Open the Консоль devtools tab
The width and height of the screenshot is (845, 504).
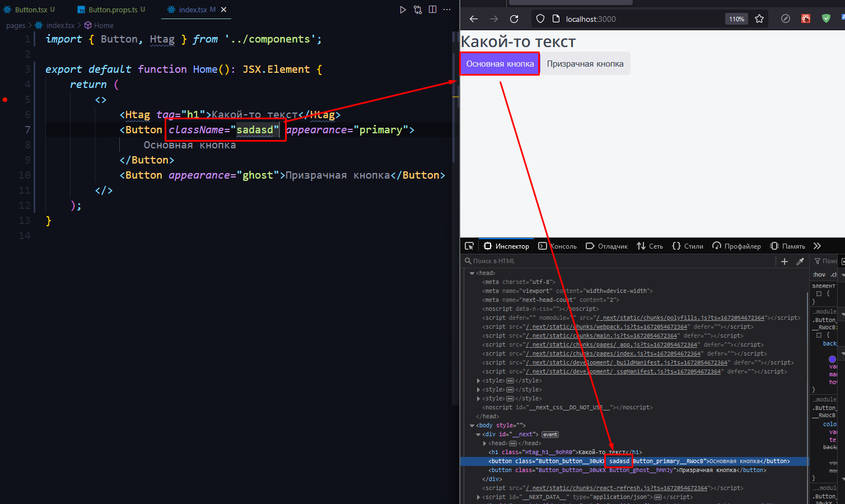pyautogui.click(x=557, y=246)
